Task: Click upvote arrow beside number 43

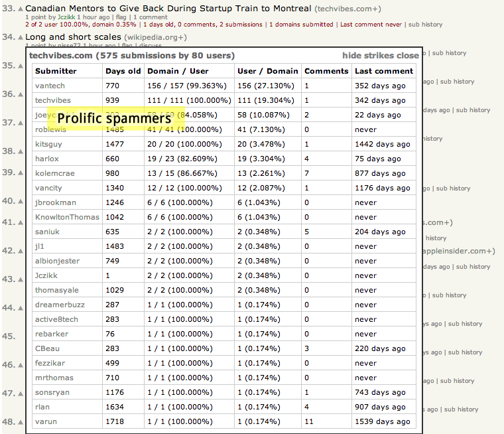Action: pos(21,279)
